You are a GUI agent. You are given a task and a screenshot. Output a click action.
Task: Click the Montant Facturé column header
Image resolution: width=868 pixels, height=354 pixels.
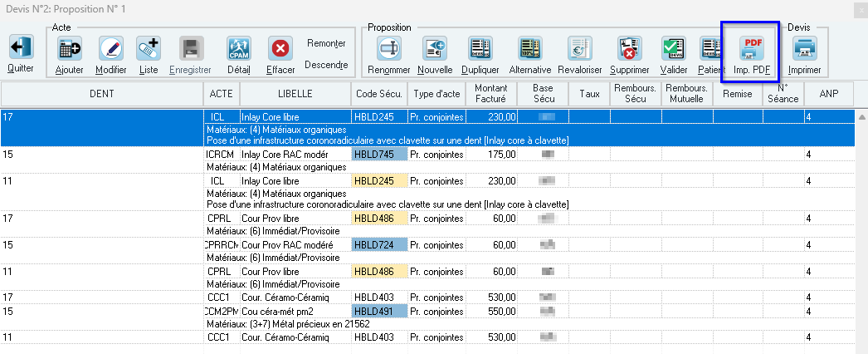(x=491, y=94)
